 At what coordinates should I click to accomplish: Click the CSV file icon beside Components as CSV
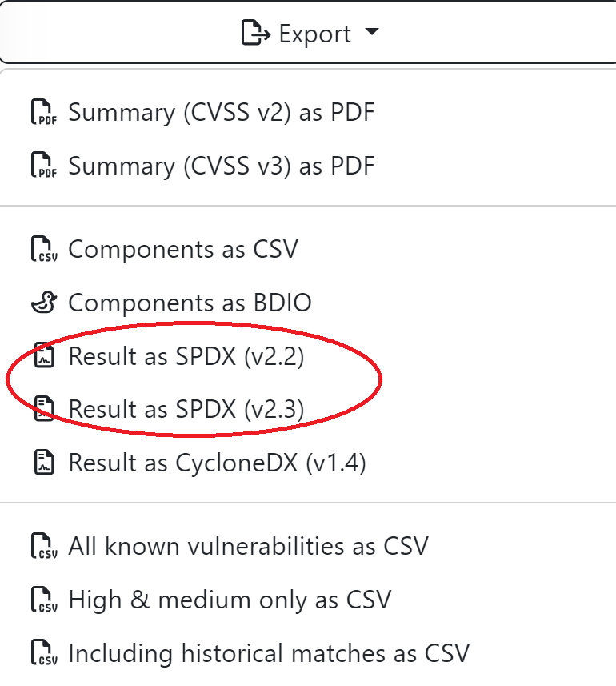(x=43, y=249)
